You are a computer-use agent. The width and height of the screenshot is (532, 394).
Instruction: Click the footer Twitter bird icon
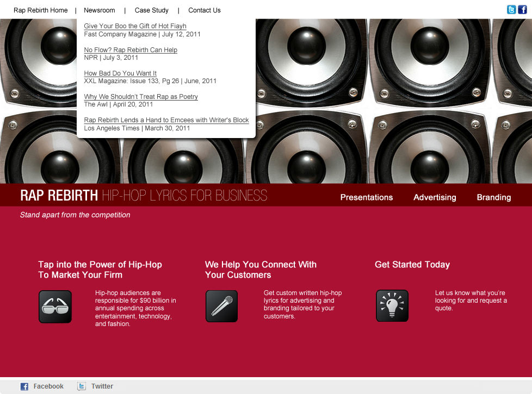tap(82, 386)
